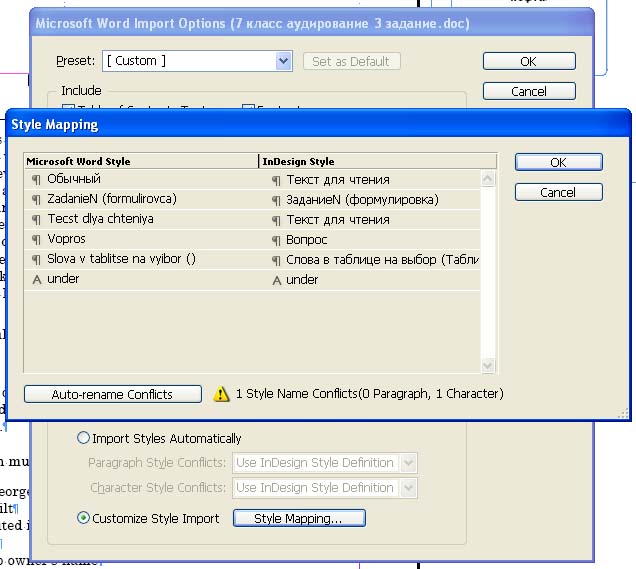The image size is (636, 569).
Task: Click paragraph icon beside ZadanieN (formulirovca)
Action: click(37, 200)
